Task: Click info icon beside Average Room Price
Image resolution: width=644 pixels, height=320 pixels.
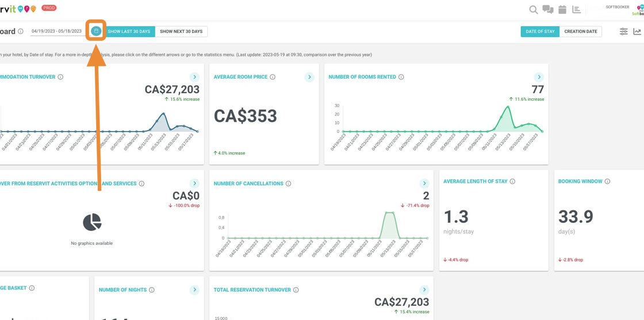Action: pyautogui.click(x=273, y=77)
